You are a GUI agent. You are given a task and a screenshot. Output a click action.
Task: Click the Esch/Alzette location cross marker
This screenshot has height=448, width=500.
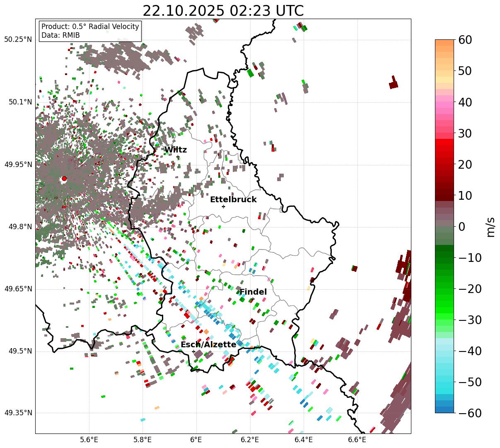point(193,351)
